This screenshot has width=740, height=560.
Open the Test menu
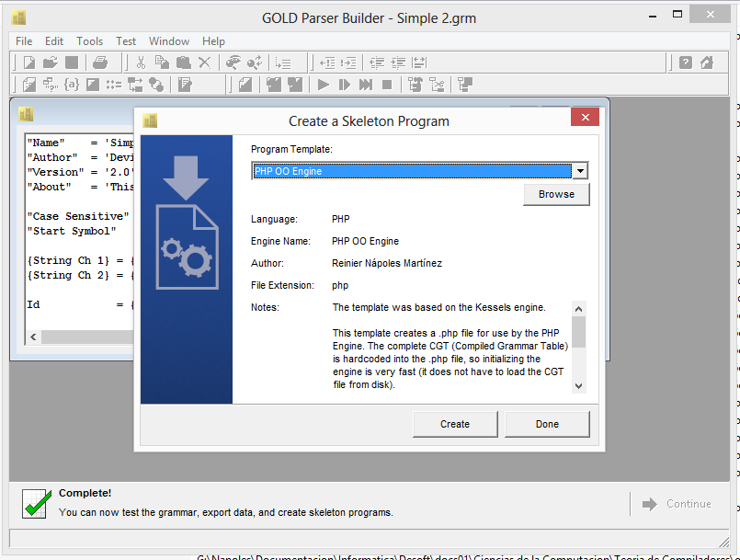126,41
